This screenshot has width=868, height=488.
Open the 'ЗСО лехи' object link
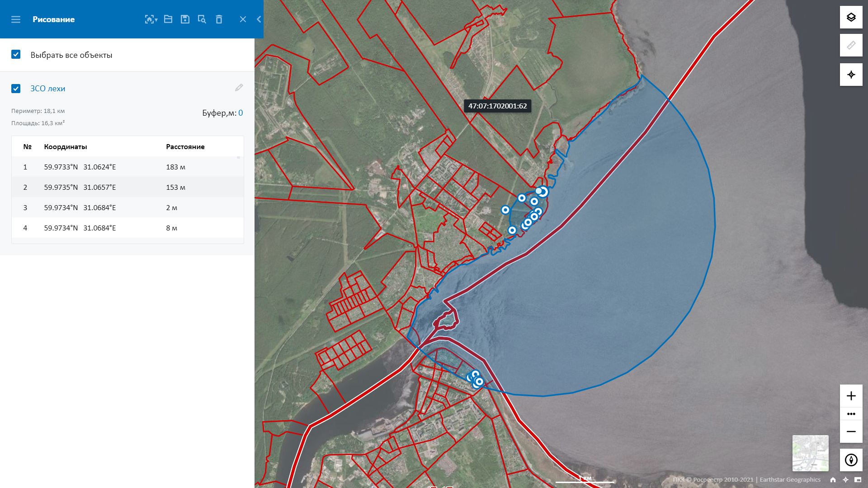coord(48,89)
